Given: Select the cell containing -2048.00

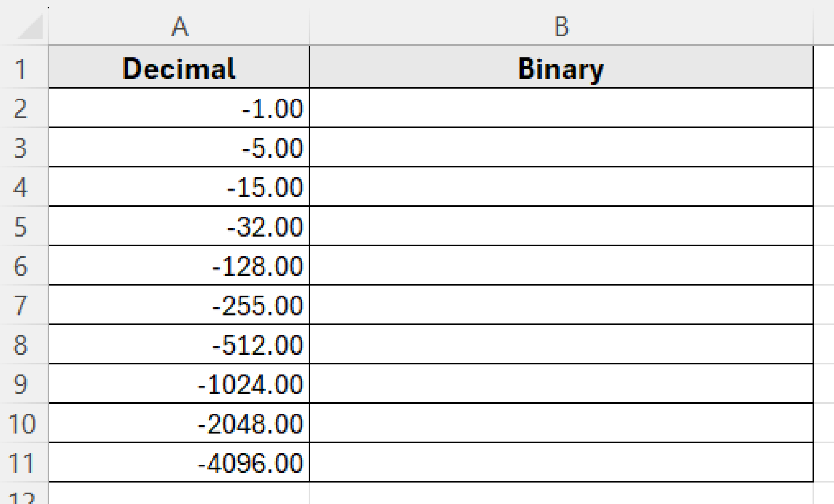Looking at the screenshot, I should point(179,423).
